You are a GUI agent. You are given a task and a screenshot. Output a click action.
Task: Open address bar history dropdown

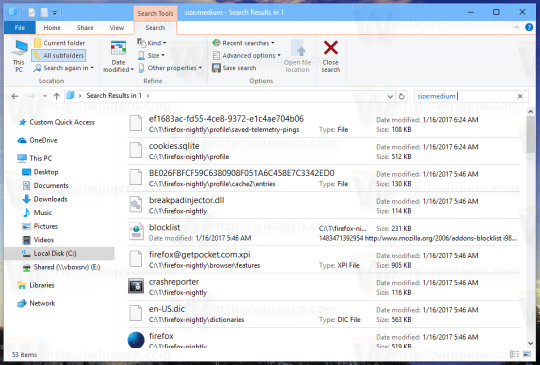(x=390, y=96)
